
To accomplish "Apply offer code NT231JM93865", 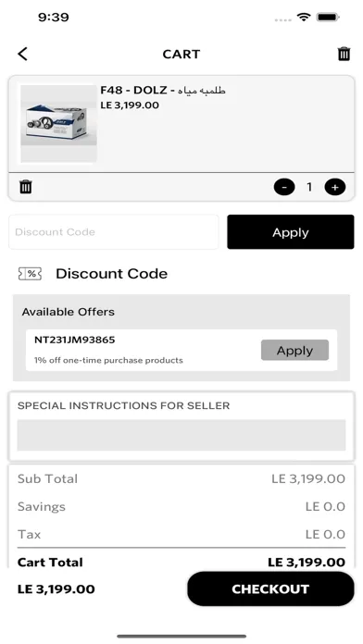I will 294,351.
